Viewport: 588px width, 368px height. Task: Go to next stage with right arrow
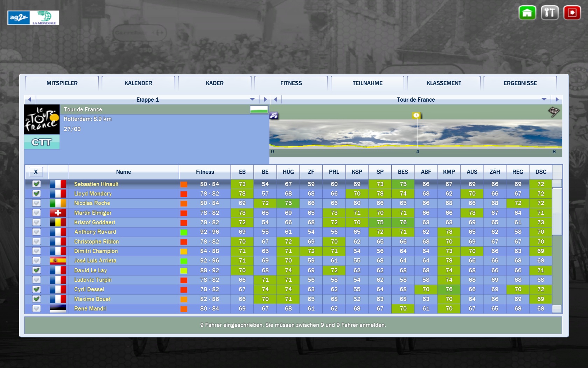pos(265,100)
